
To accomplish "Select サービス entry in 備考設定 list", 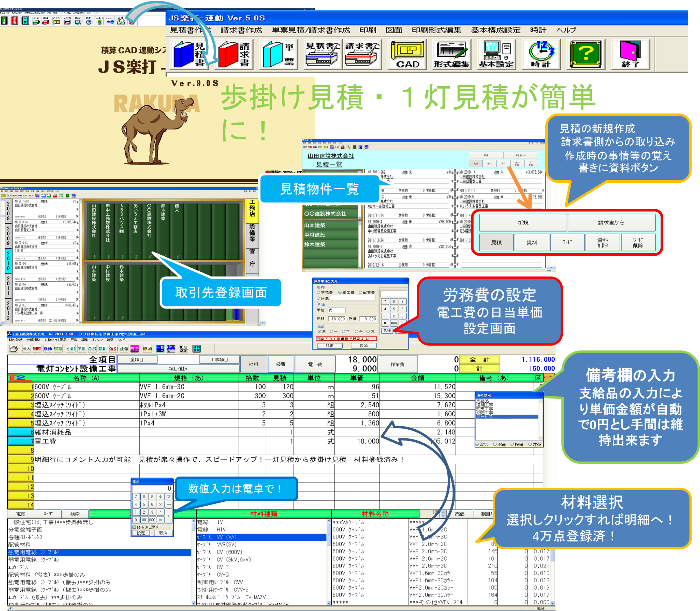I will click(506, 417).
